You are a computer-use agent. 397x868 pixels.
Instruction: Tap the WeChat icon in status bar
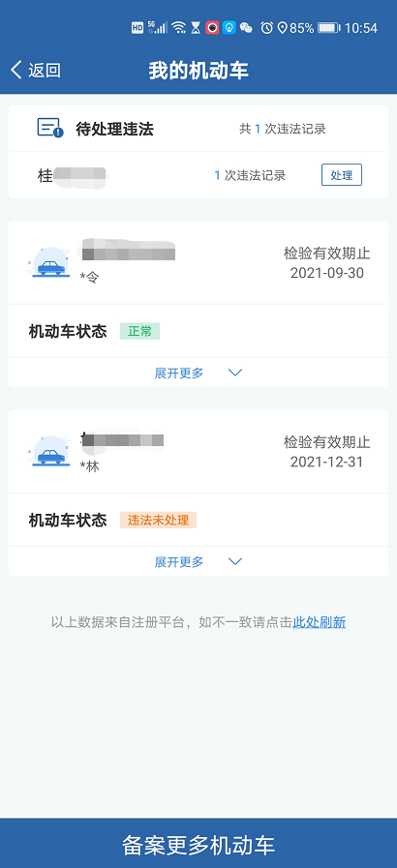246,28
